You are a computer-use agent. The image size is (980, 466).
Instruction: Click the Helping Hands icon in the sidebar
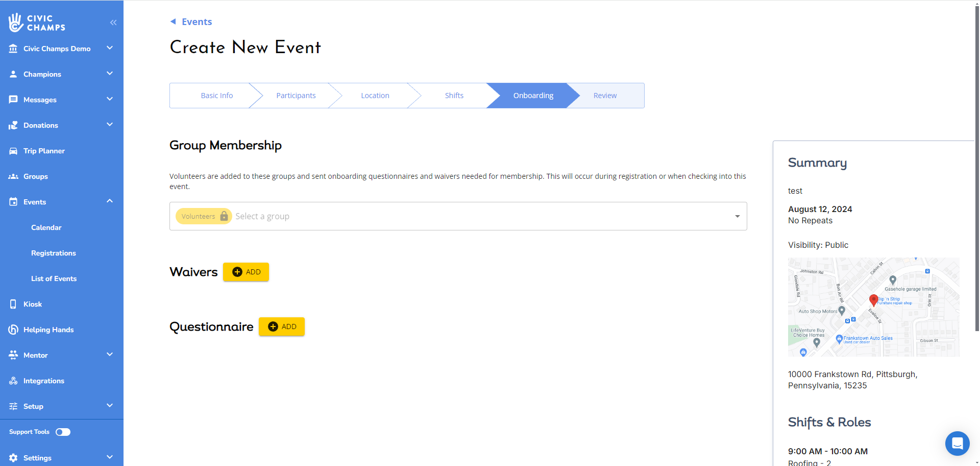point(13,330)
